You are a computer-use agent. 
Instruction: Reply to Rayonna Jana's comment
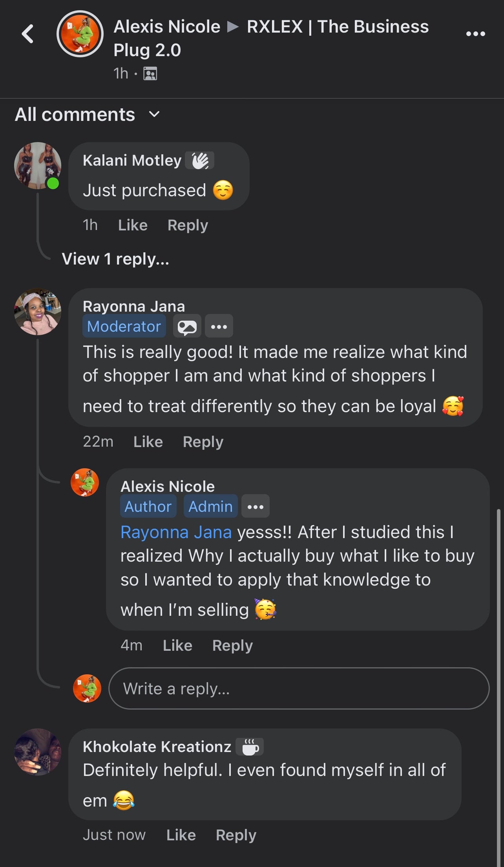203,442
